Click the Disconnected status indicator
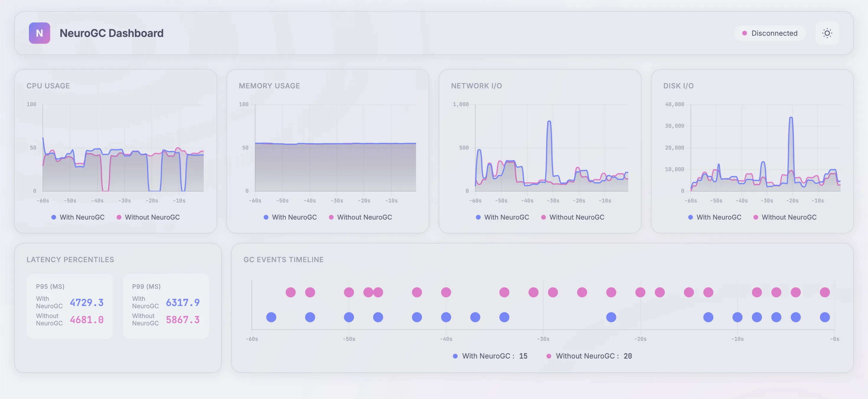Viewport: 868px width, 399px height. (770, 33)
